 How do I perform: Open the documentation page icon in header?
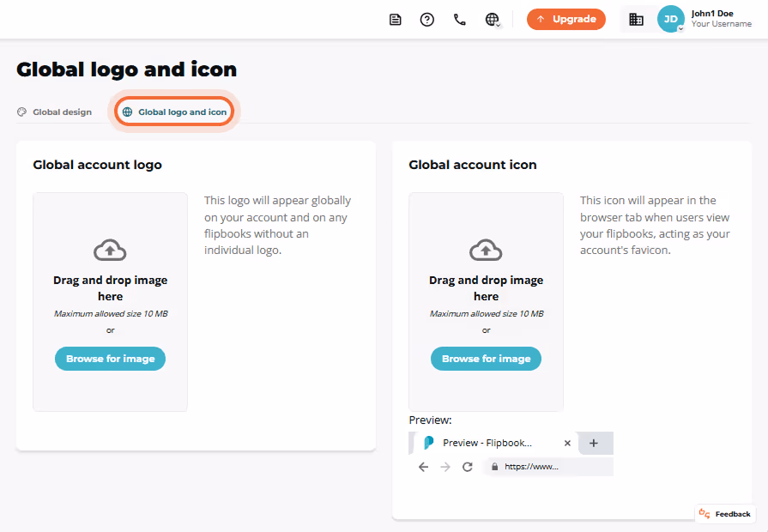[x=396, y=20]
